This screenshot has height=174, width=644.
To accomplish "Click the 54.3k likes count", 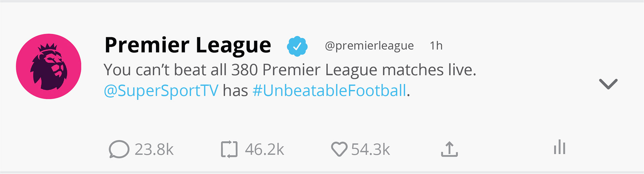I will point(371,150).
